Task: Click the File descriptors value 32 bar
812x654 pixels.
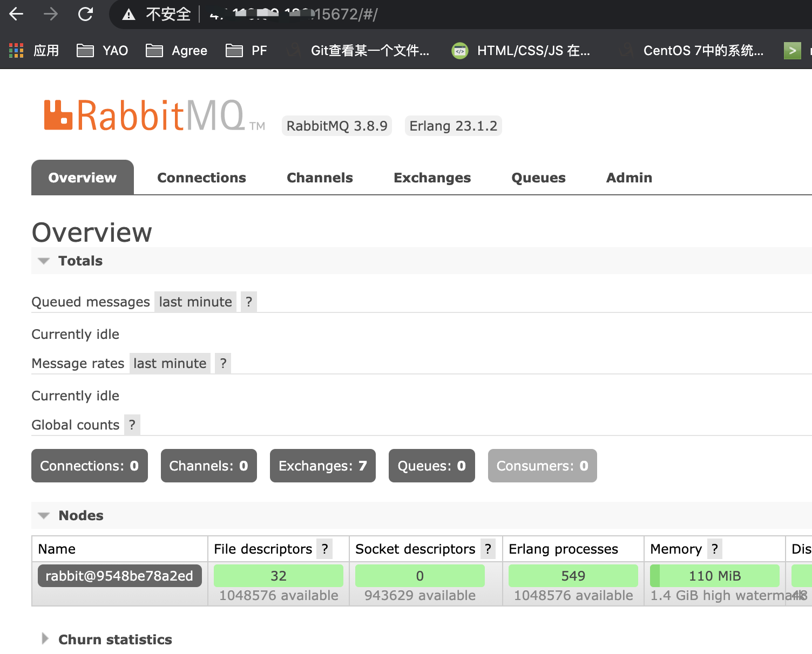Action: pyautogui.click(x=279, y=576)
